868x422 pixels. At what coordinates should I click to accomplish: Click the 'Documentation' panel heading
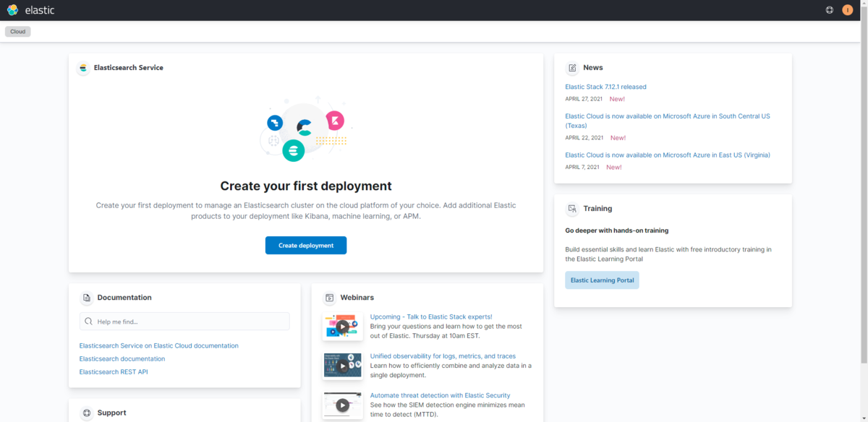pyautogui.click(x=124, y=298)
